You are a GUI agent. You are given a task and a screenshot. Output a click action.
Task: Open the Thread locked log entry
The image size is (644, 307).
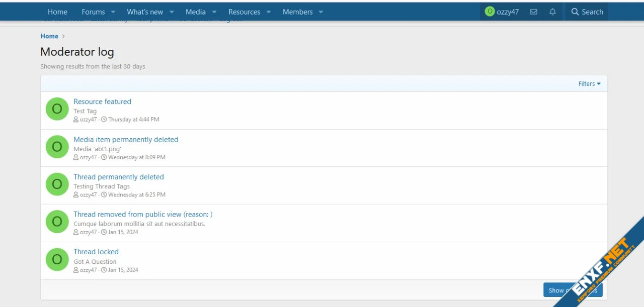(x=96, y=252)
